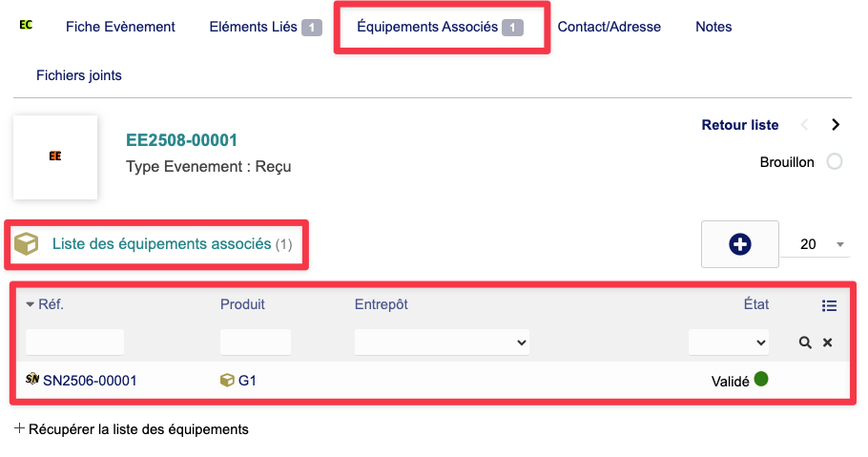Click the plus icon to add equipment

(x=740, y=244)
